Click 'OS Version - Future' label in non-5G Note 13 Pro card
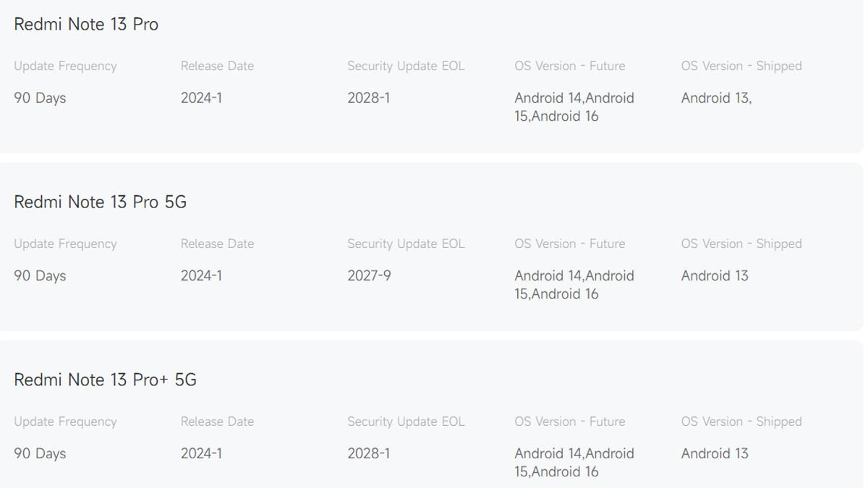The width and height of the screenshot is (868, 488). [569, 66]
